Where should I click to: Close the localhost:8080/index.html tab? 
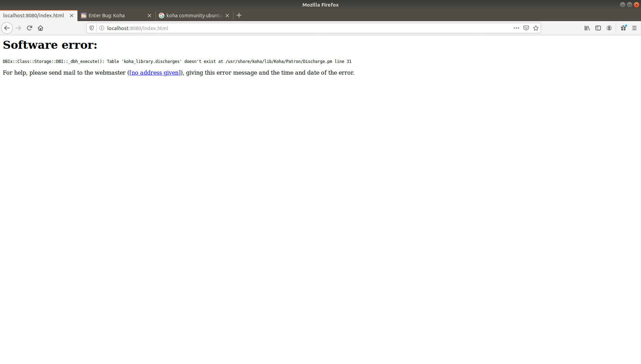click(x=72, y=16)
